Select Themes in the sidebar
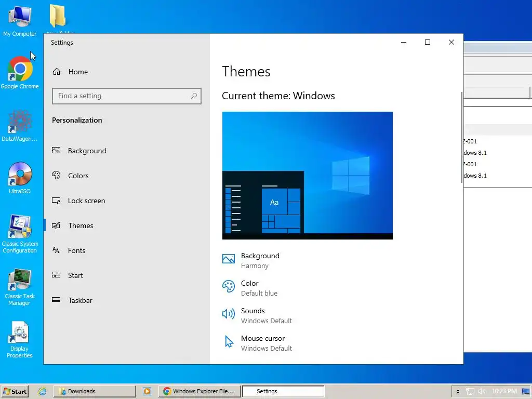 pyautogui.click(x=126, y=225)
